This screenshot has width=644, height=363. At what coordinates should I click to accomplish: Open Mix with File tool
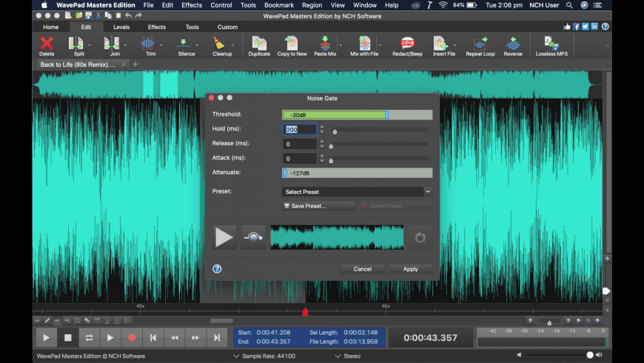click(364, 46)
